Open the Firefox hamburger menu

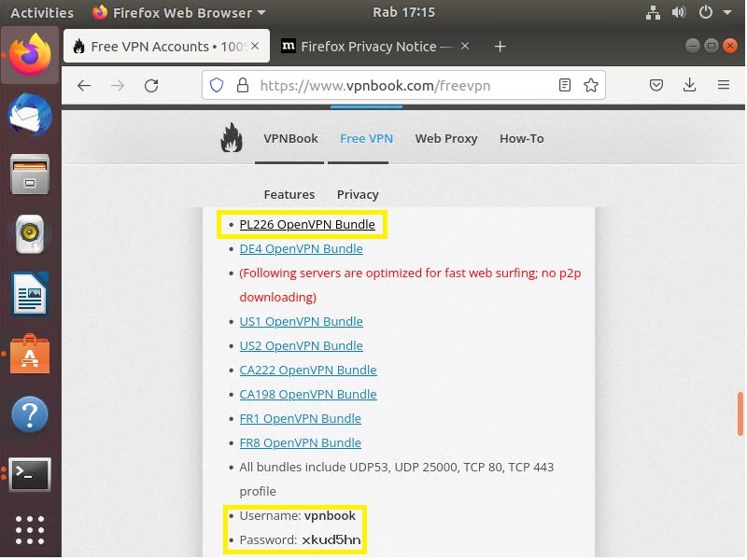point(724,86)
